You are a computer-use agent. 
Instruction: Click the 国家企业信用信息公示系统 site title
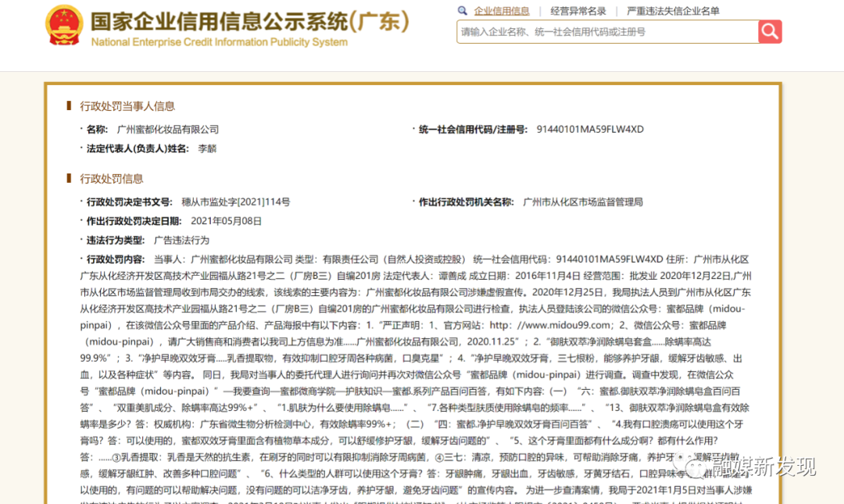(250, 22)
